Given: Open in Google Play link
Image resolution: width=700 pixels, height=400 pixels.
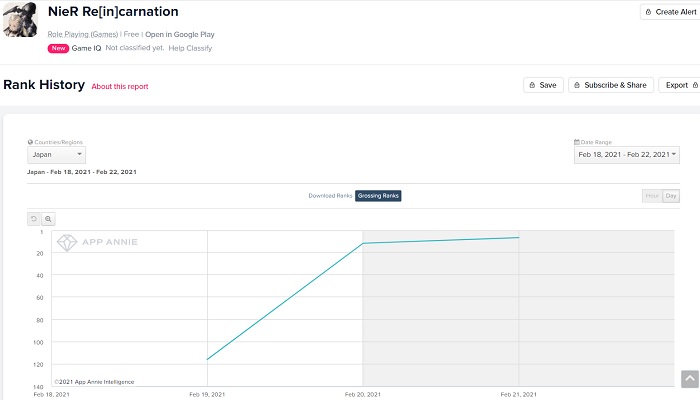Looking at the screenshot, I should click(x=179, y=34).
